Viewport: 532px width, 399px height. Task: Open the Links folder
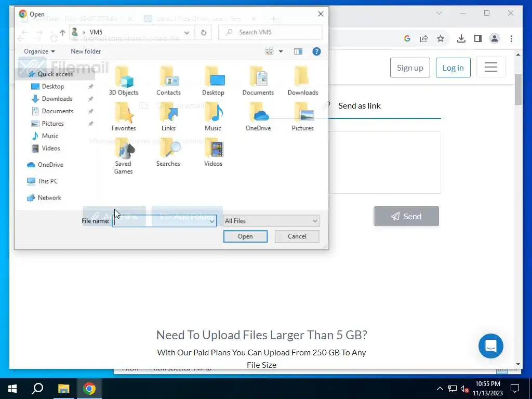click(x=168, y=117)
